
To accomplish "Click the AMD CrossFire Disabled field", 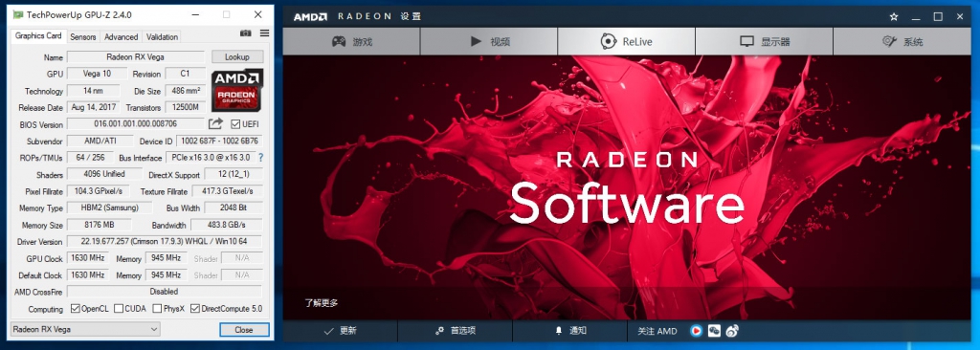I will 165,292.
